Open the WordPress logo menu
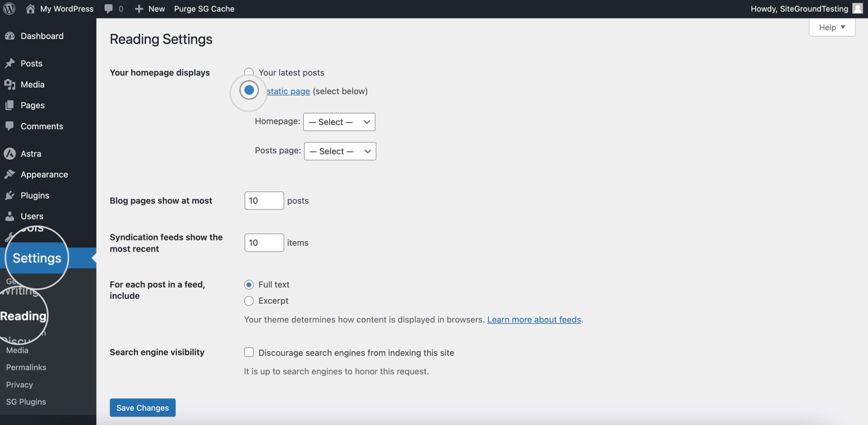868x425 pixels. 9,8
